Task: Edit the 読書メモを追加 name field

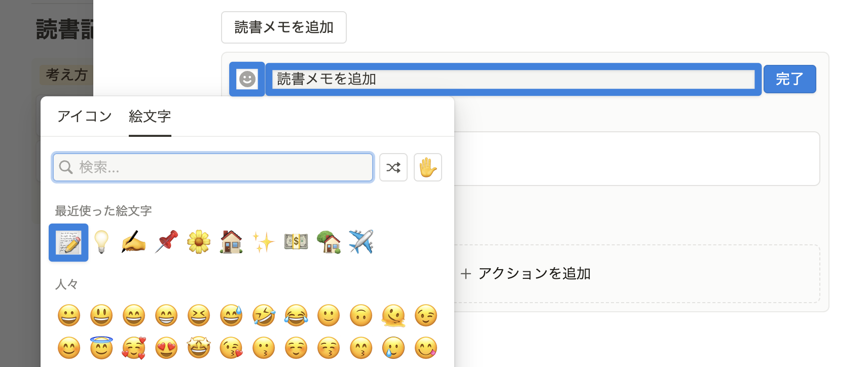Action: point(514,79)
